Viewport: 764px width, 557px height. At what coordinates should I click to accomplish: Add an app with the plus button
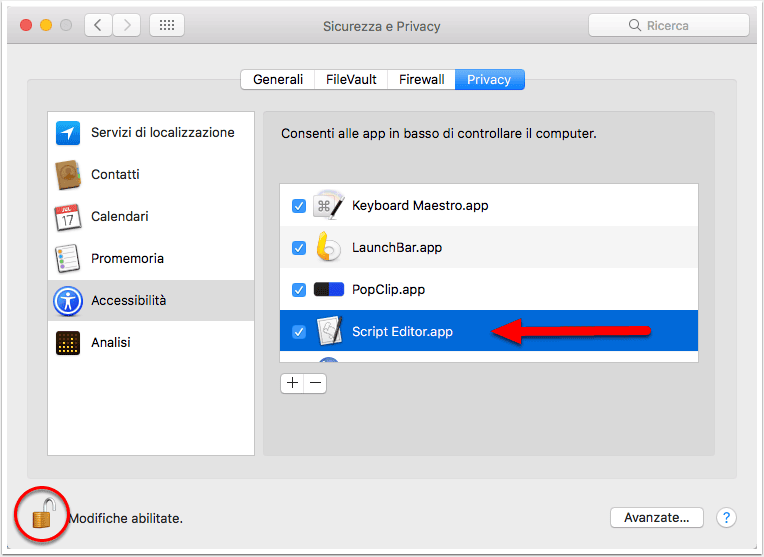click(292, 383)
